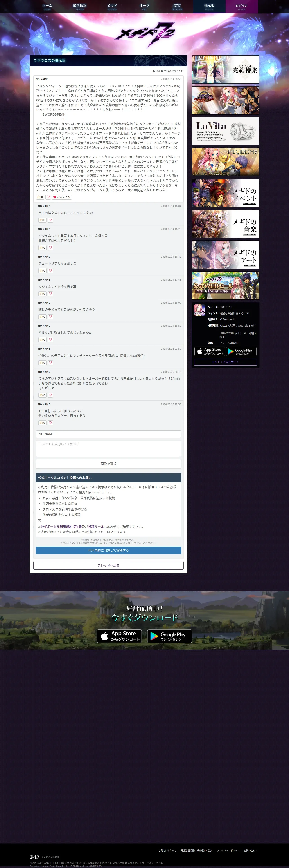289x868 pixels.
Task: Open the メギドのイベント sidebar banner
Action: pos(225,193)
